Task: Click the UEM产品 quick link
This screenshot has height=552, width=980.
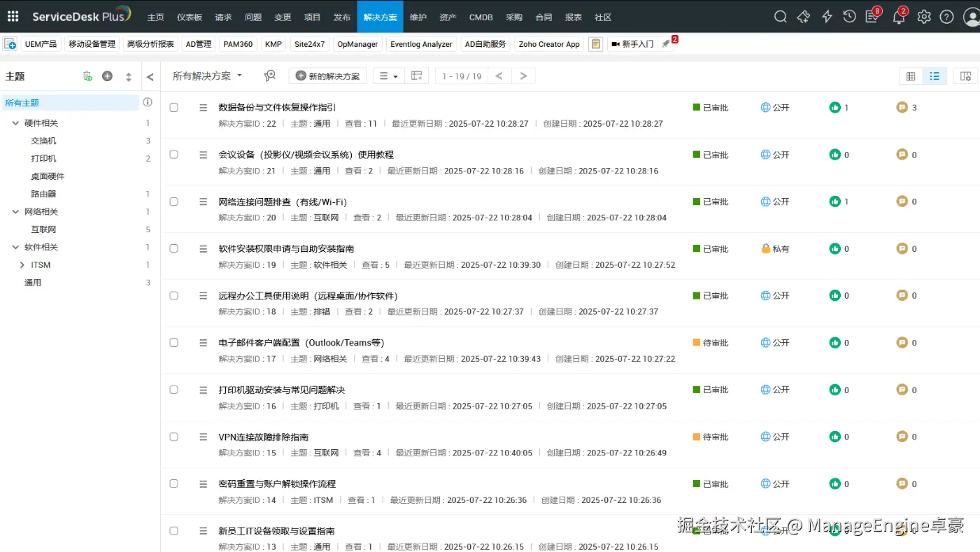Action: click(41, 44)
